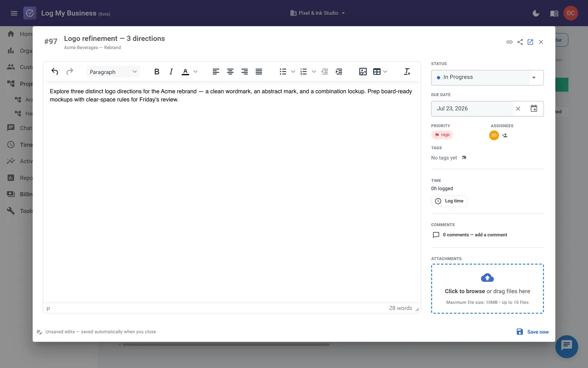The height and width of the screenshot is (368, 588).
Task: Click the horizontal scrollbar below the dialog
Action: pos(226,345)
